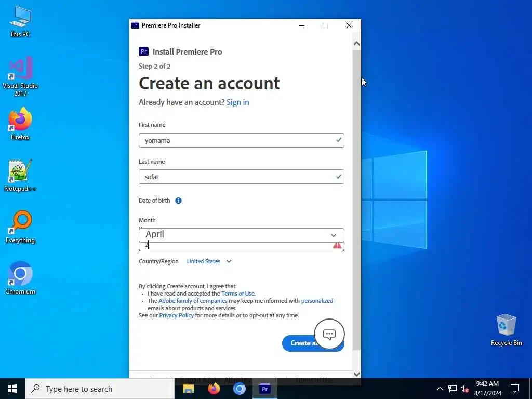The height and width of the screenshot is (399, 532).
Task: Open the Privacy Policy link
Action: click(x=177, y=315)
